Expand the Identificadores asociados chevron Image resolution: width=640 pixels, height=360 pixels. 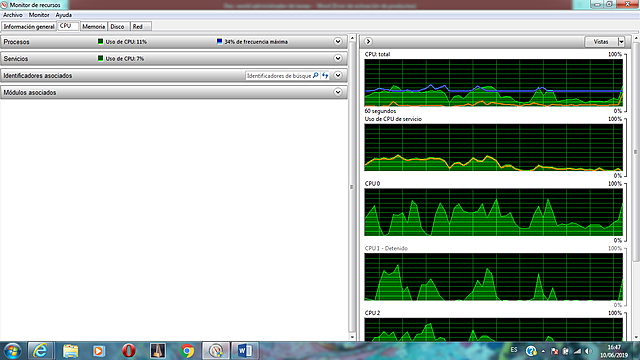338,75
